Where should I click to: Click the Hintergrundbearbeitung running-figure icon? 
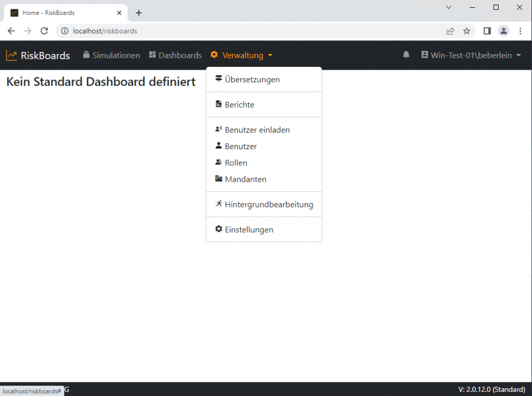pyautogui.click(x=219, y=204)
